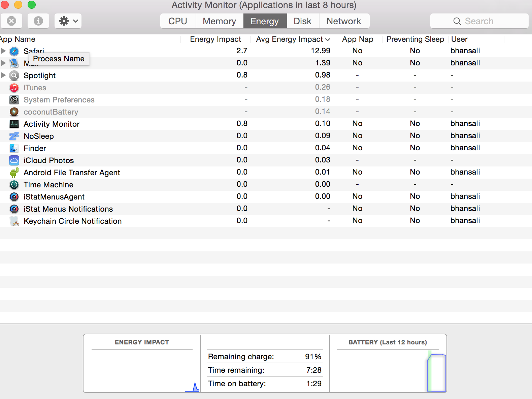Screen dimensions: 532x399
Task: Select the Time Machine row name
Action: click(x=48, y=185)
